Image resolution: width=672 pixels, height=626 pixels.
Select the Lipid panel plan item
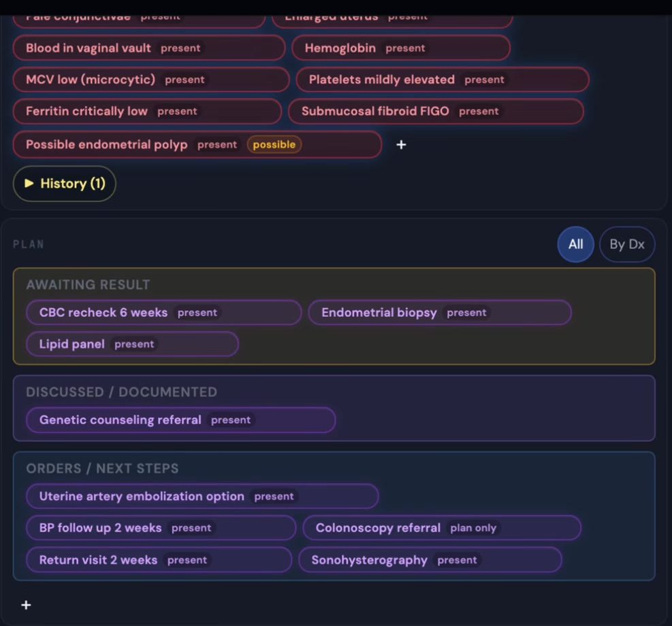pyautogui.click(x=133, y=344)
